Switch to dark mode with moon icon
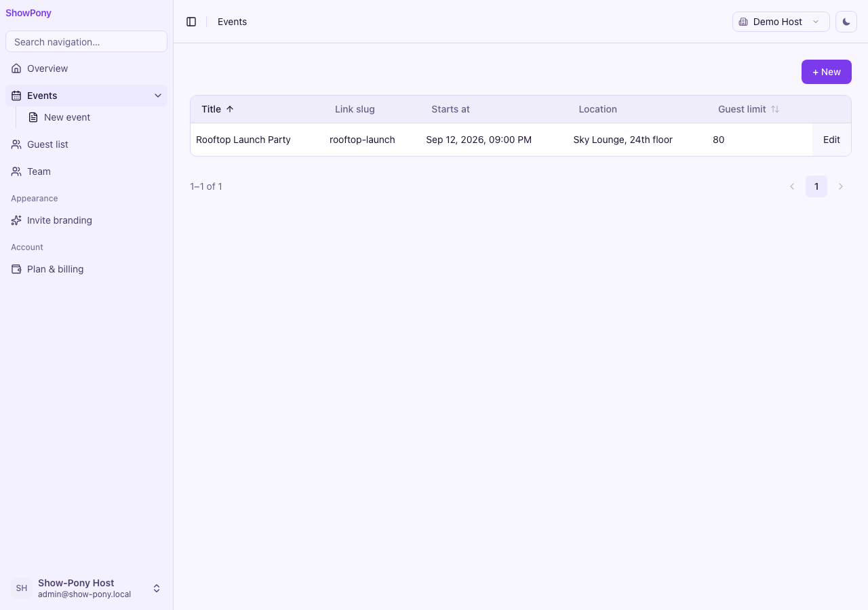The image size is (868, 610). point(846,22)
